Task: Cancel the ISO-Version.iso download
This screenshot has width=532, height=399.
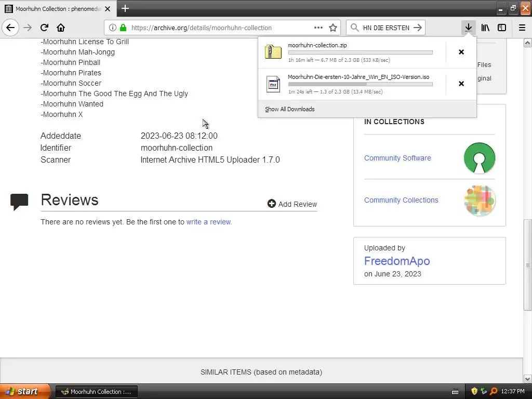Action: (x=461, y=84)
